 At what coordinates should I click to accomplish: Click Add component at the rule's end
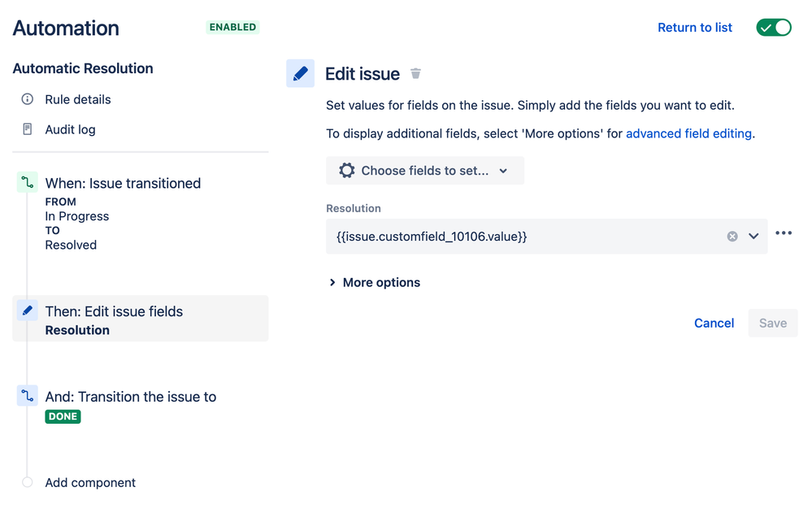(x=90, y=482)
